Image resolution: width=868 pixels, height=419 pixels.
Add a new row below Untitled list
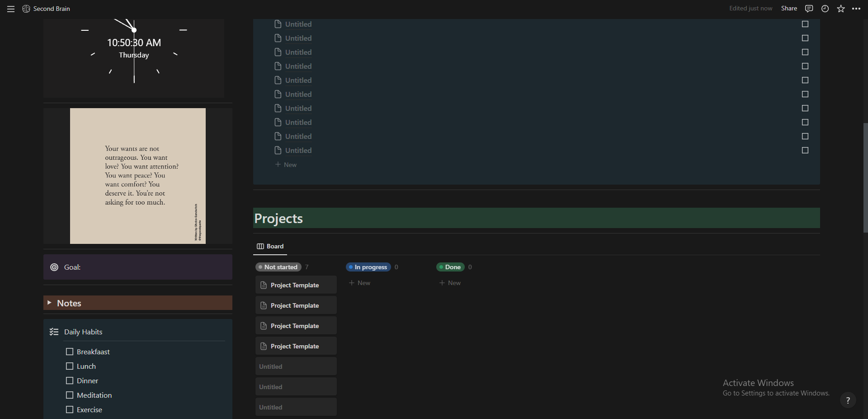click(286, 165)
